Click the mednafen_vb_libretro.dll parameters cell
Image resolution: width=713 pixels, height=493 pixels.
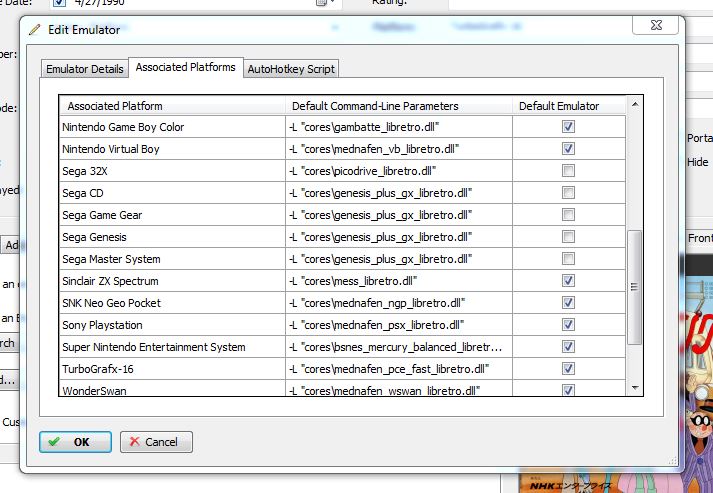coord(399,149)
